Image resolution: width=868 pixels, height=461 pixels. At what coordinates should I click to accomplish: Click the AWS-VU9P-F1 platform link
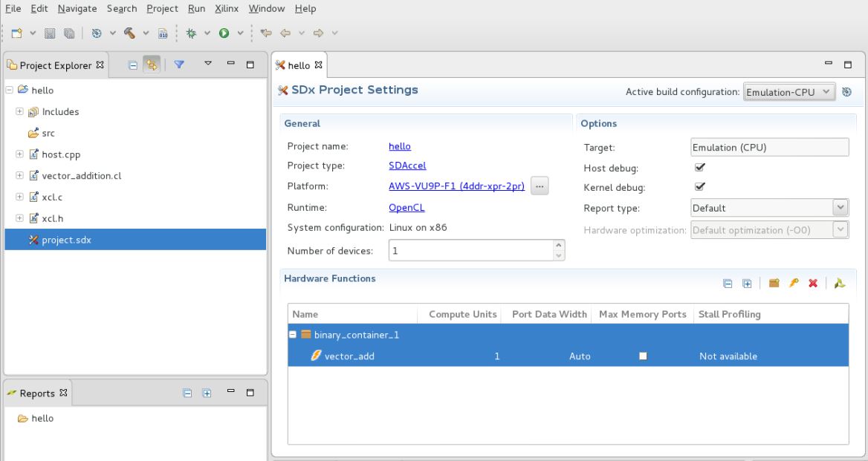pos(457,186)
